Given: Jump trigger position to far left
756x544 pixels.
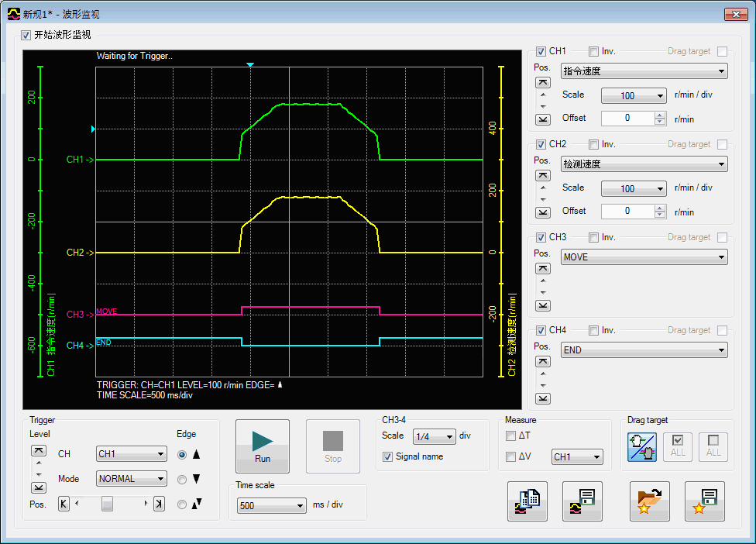Looking at the screenshot, I should [64, 504].
